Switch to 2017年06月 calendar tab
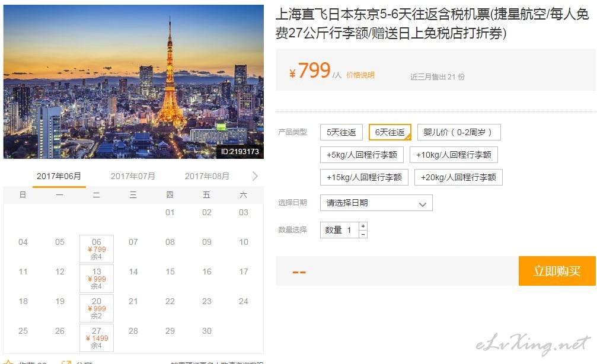This screenshot has width=597, height=364. (59, 176)
